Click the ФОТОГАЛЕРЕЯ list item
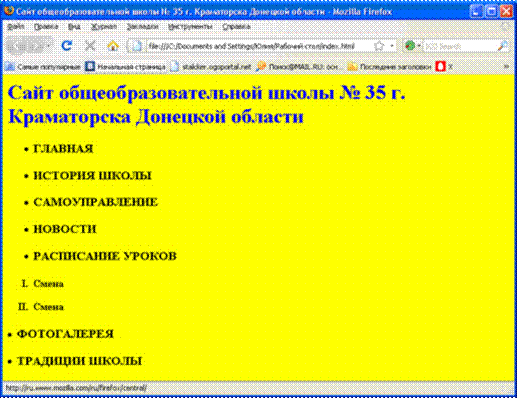Viewport: 517px width, 398px height. (65, 334)
